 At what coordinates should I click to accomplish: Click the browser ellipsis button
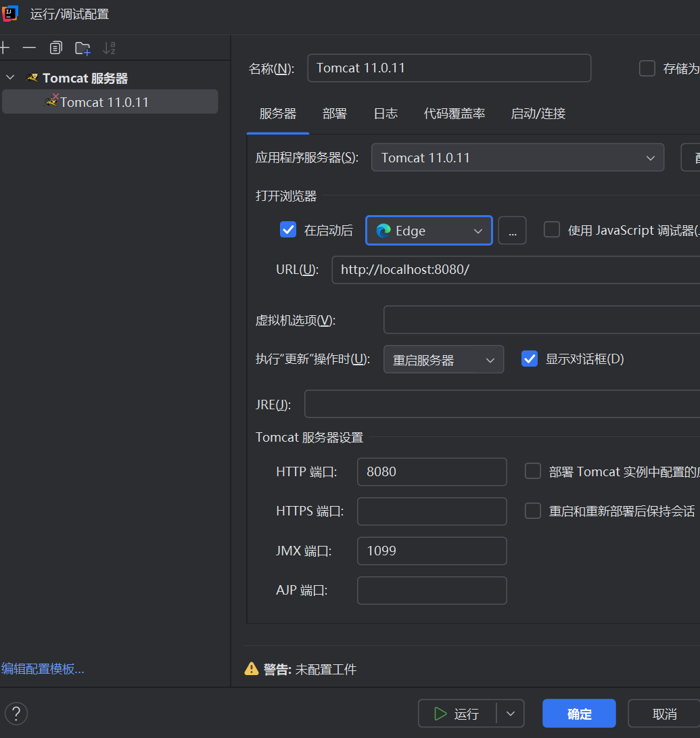click(512, 231)
